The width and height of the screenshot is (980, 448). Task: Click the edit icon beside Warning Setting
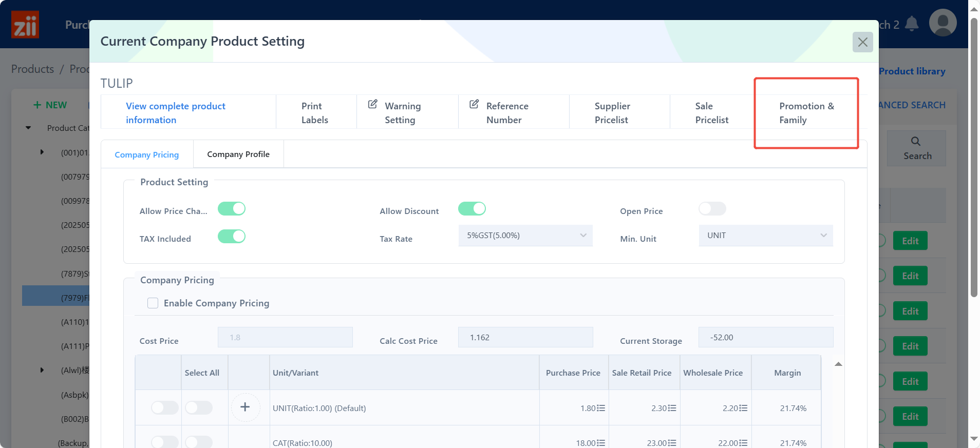(x=373, y=104)
